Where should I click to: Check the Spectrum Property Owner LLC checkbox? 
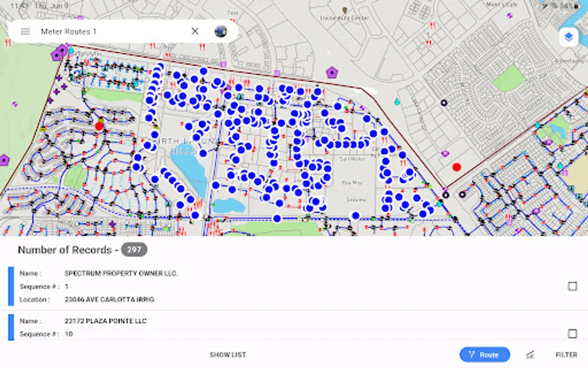point(572,286)
